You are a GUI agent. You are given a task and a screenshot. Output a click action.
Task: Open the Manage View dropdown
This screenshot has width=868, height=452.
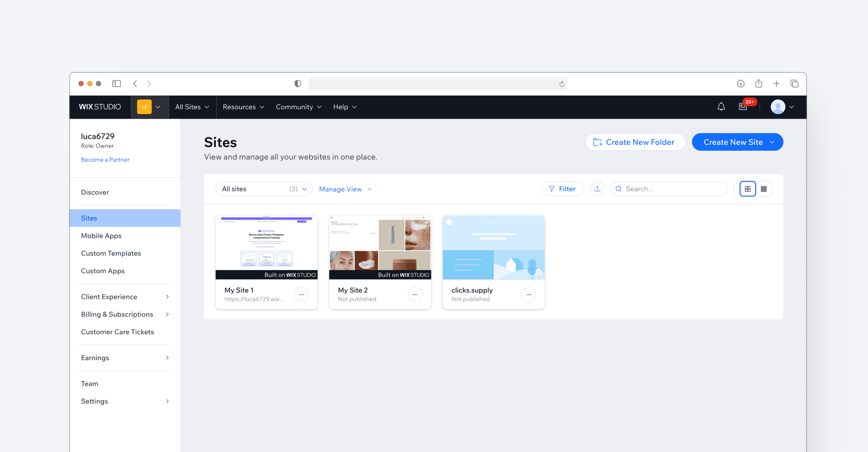pos(345,189)
